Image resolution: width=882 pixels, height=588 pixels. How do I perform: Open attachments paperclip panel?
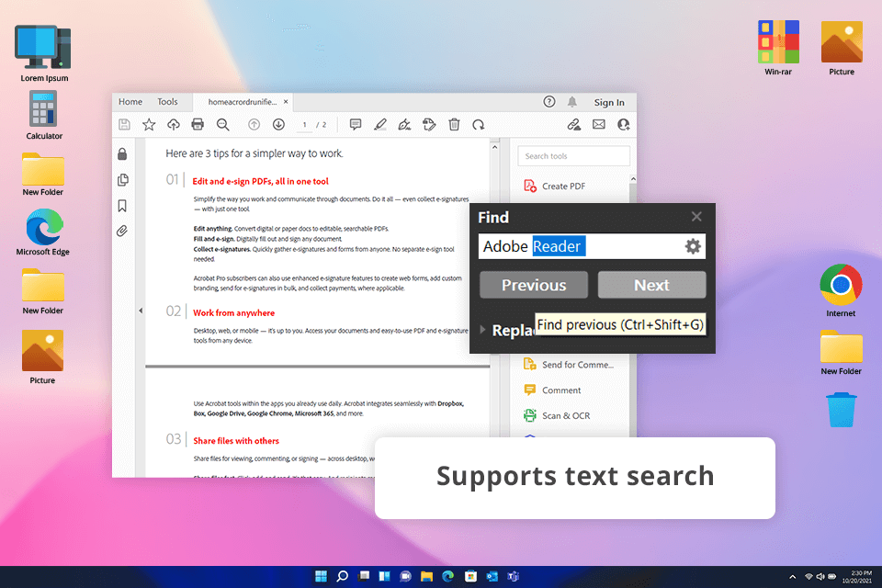(122, 231)
